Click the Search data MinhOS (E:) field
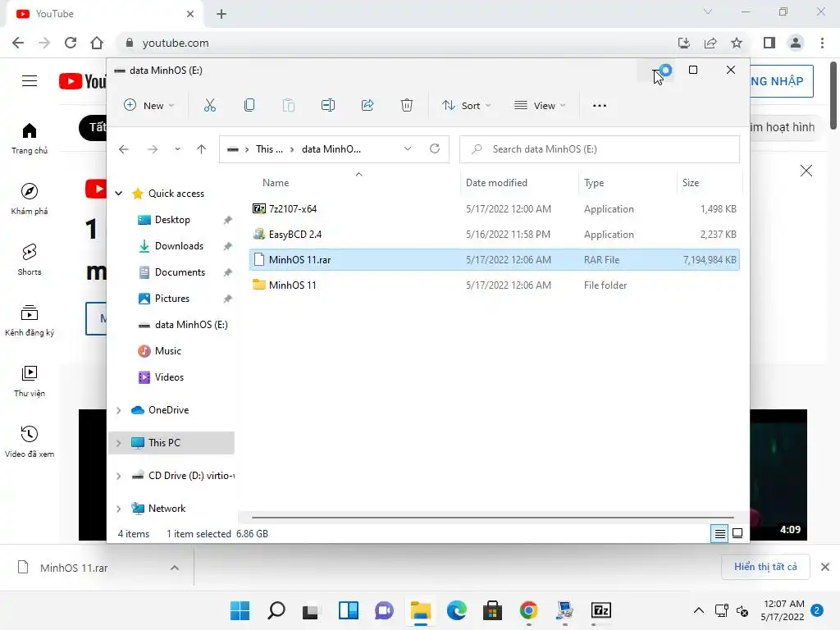This screenshot has height=630, width=840. click(600, 149)
